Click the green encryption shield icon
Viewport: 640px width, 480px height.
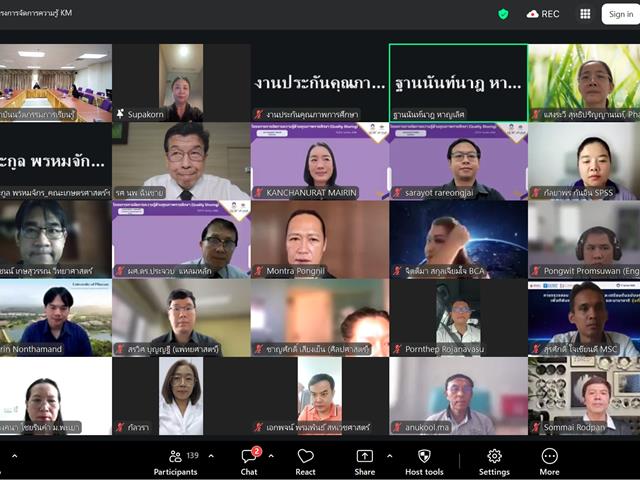click(x=503, y=14)
